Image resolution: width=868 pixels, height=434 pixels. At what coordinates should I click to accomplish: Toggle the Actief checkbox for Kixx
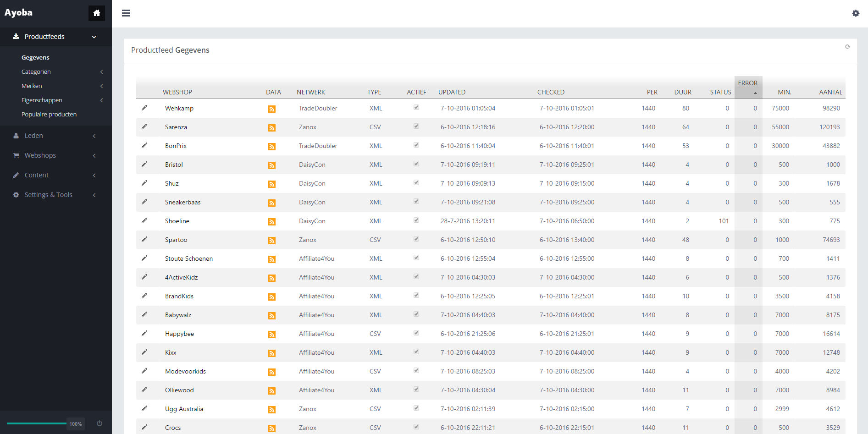coord(416,352)
